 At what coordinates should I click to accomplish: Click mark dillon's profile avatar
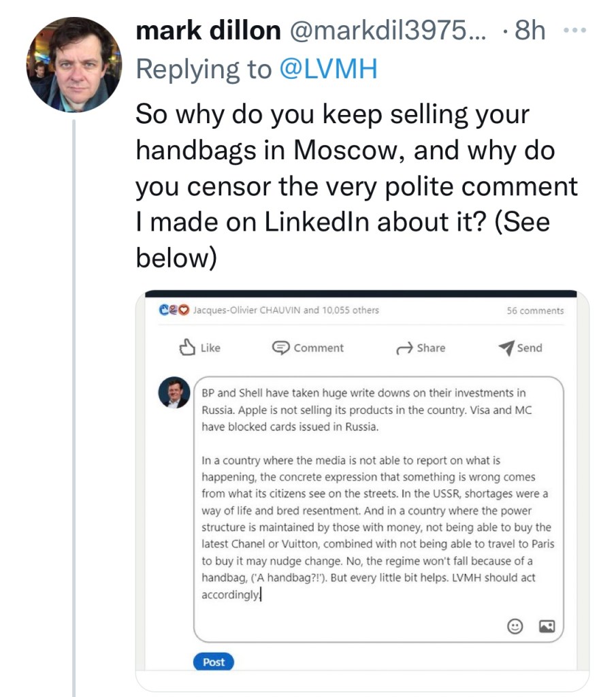click(x=74, y=65)
